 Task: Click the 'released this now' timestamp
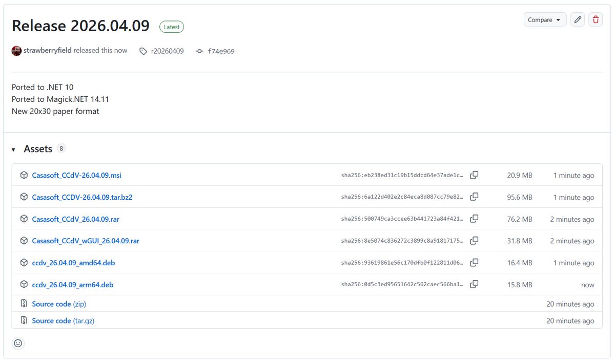pos(100,51)
